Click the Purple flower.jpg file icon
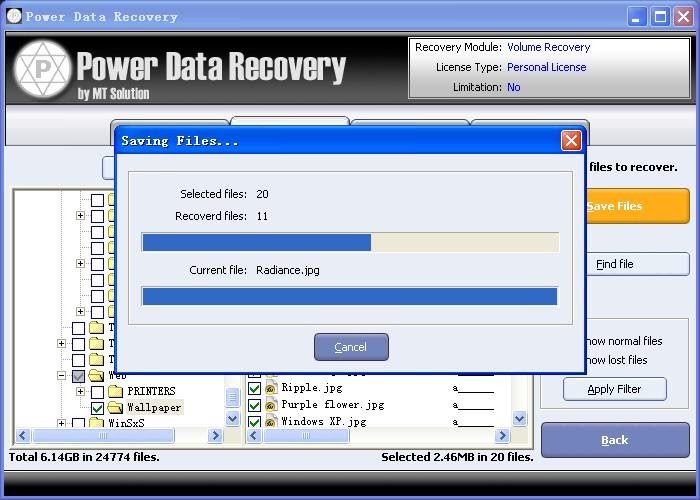Screen dimensions: 700x500 click(271, 405)
